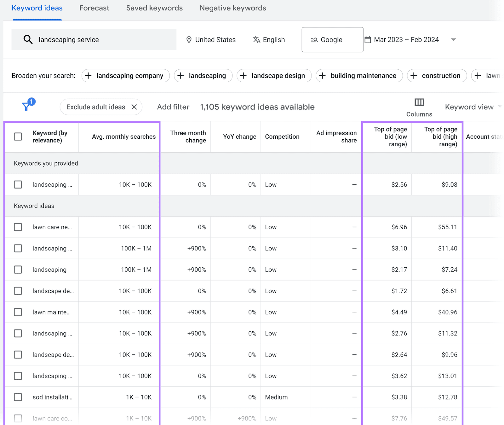Open the Columns settings icon
The width and height of the screenshot is (504, 425).
pos(419,102)
